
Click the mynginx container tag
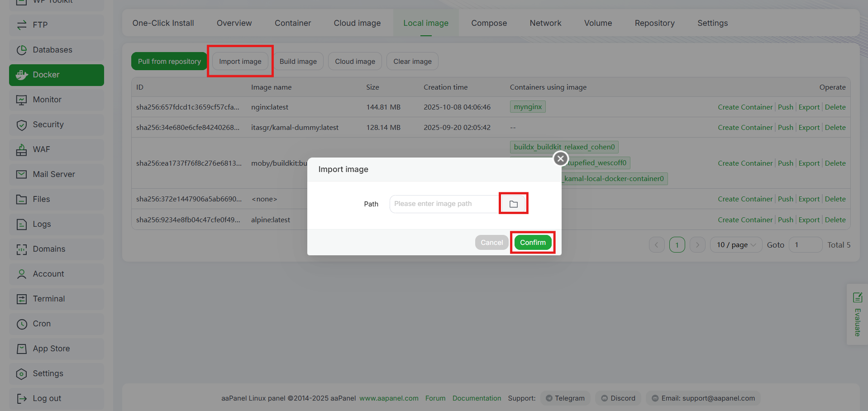coord(528,107)
